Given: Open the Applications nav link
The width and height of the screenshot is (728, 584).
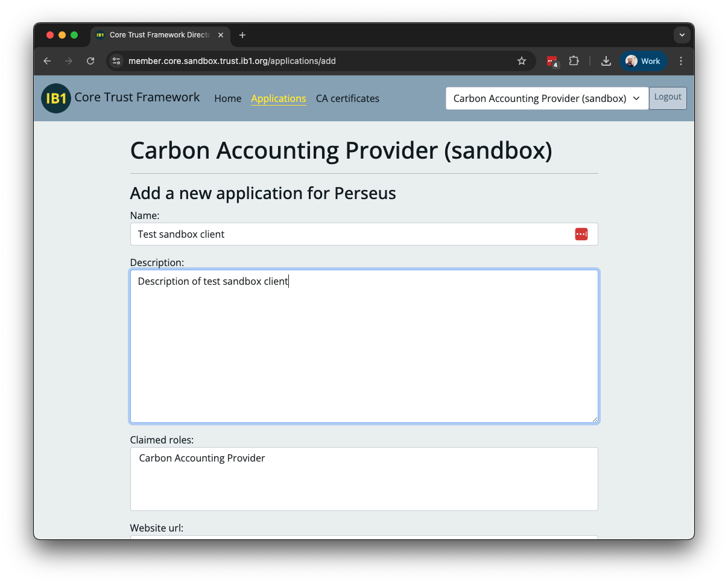Looking at the screenshot, I should 279,98.
